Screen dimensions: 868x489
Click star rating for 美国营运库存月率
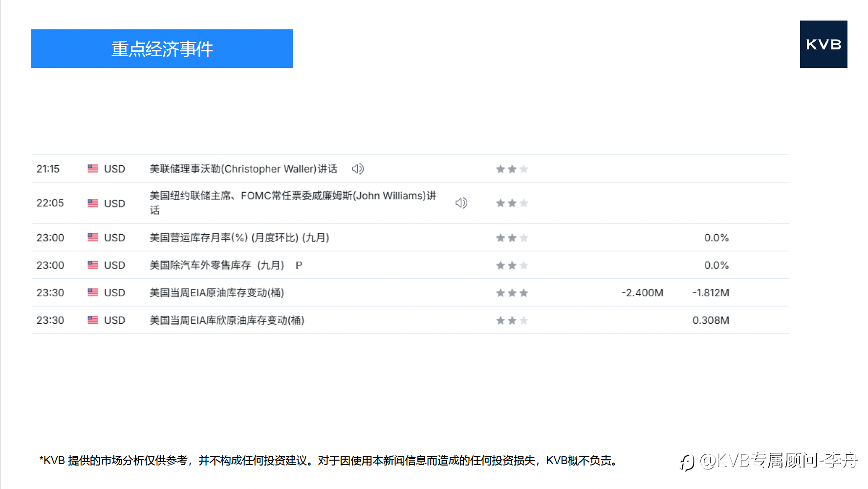512,238
